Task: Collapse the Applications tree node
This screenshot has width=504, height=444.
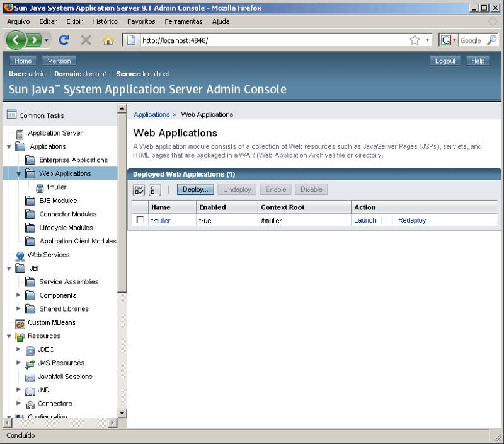Action: (x=9, y=147)
